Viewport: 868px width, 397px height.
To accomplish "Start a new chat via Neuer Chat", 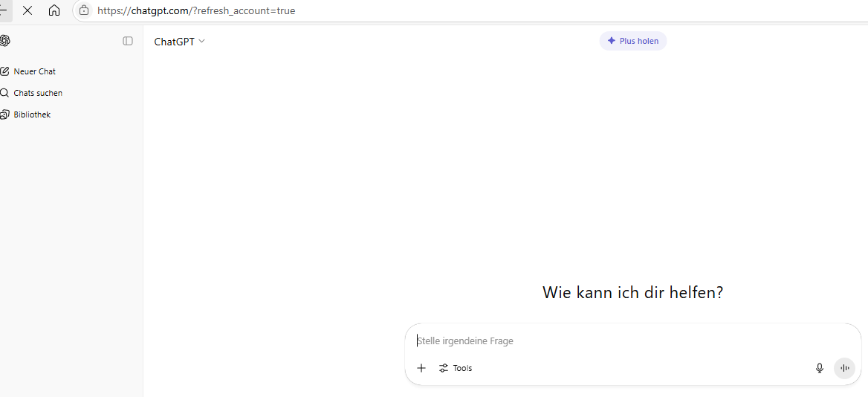I will click(27, 71).
